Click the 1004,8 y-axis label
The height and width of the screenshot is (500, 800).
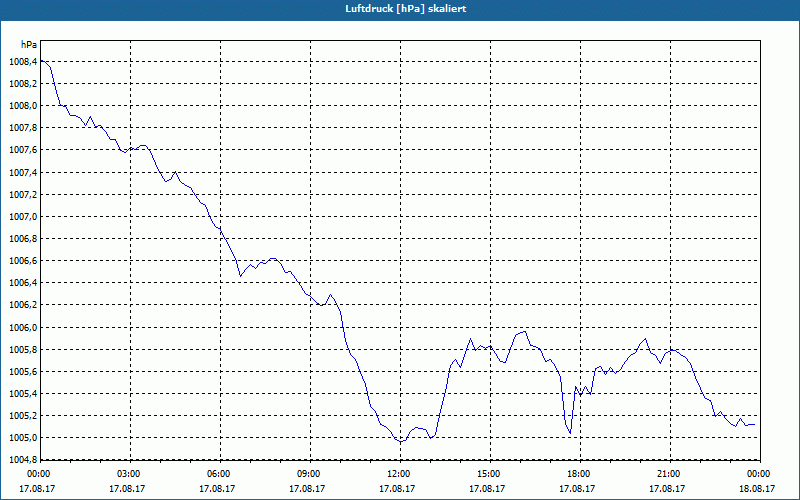coord(23,460)
